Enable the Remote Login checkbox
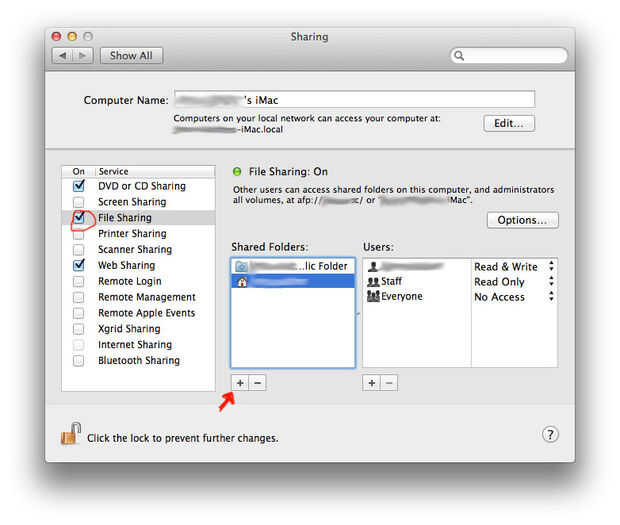This screenshot has width=620, height=525. 79,281
